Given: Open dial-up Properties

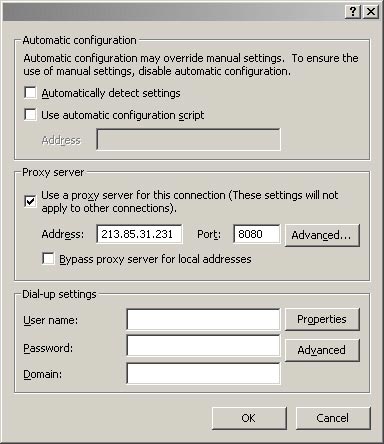Looking at the screenshot, I should 322,319.
